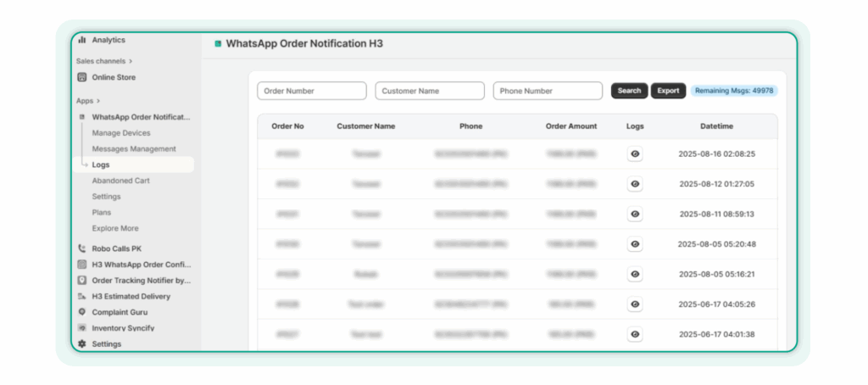The width and height of the screenshot is (868, 385).
Task: Click the Analytics bar chart icon
Action: tap(82, 40)
